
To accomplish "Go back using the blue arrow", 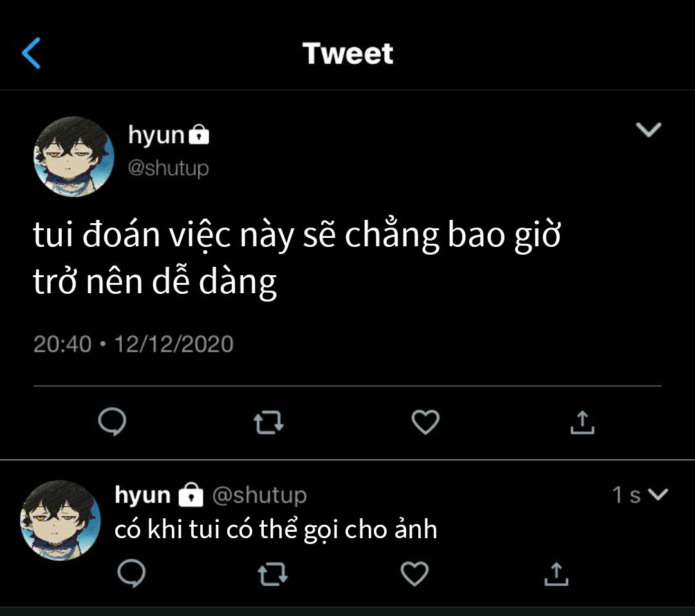I will coord(31,53).
